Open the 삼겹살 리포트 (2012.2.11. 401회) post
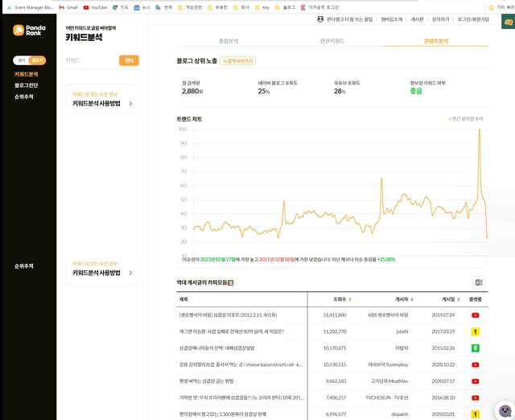 coord(228,315)
